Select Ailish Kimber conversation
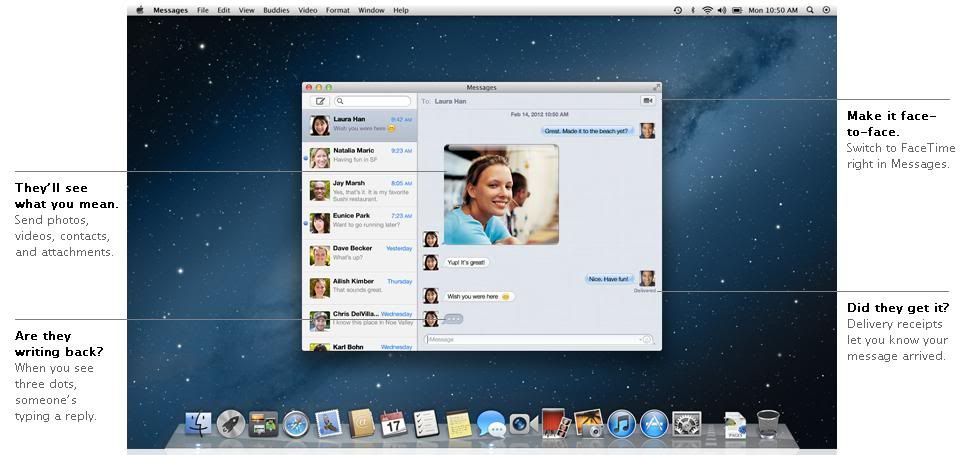Screen dimensions: 967x455 (x=360, y=288)
